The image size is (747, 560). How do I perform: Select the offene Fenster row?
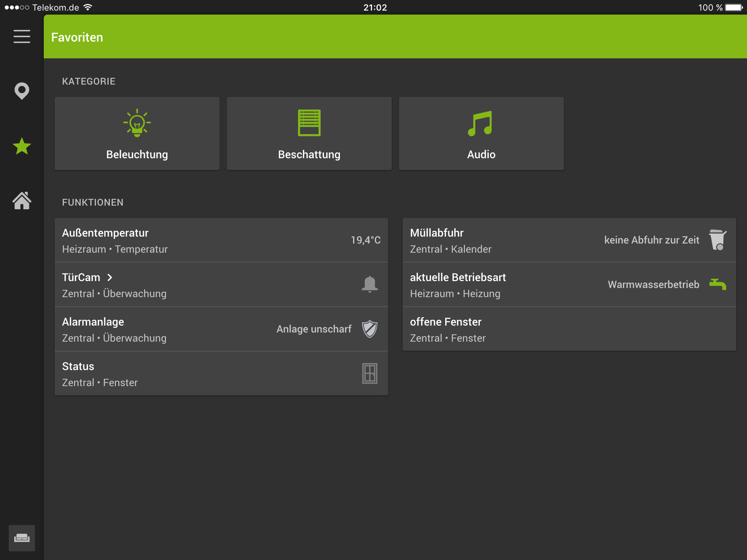(569, 329)
